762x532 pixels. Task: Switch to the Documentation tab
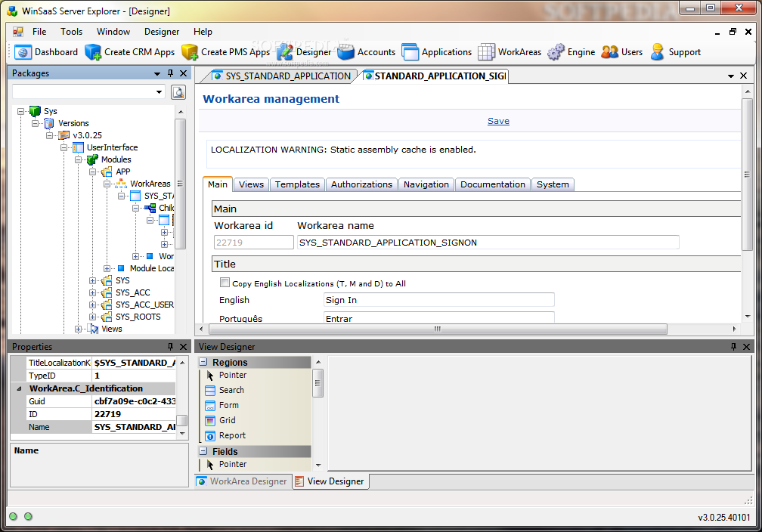(x=493, y=184)
